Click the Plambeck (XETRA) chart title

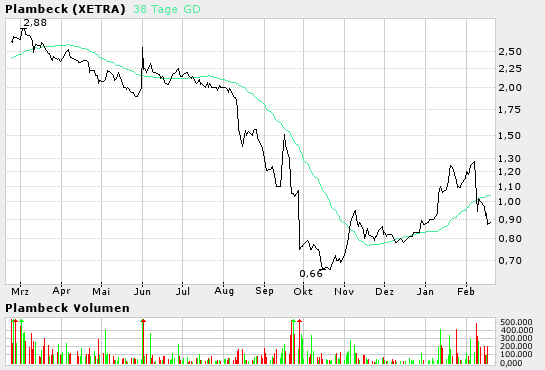click(65, 9)
